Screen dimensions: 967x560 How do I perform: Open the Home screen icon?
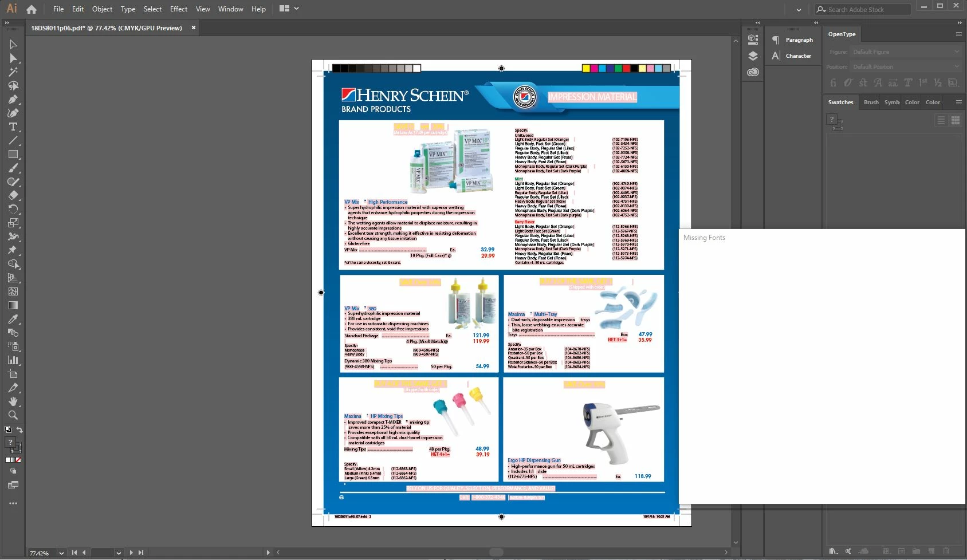coord(32,9)
